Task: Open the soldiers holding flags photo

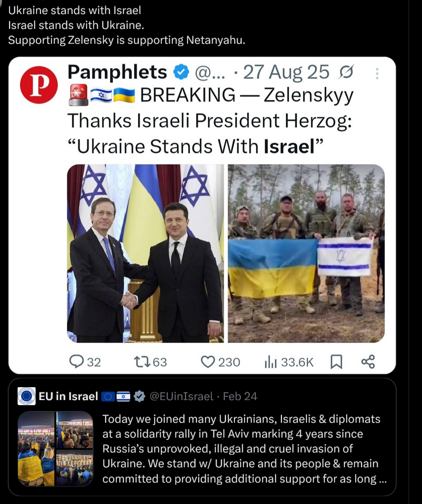Action: (x=306, y=254)
